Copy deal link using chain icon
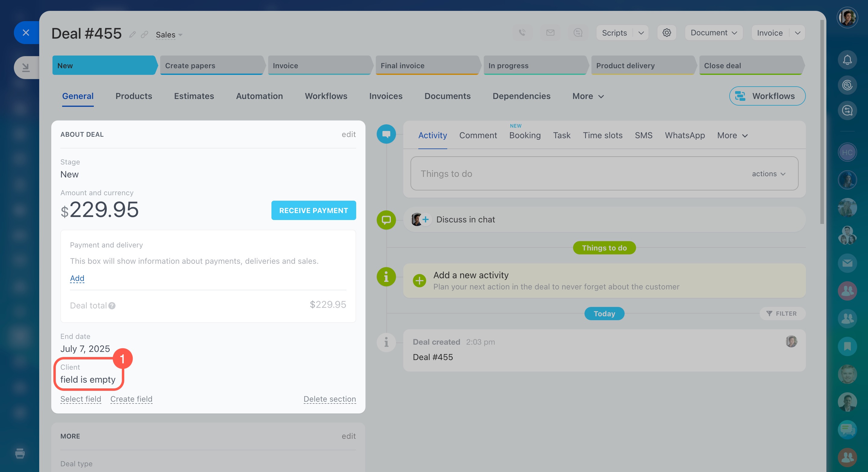 [144, 34]
